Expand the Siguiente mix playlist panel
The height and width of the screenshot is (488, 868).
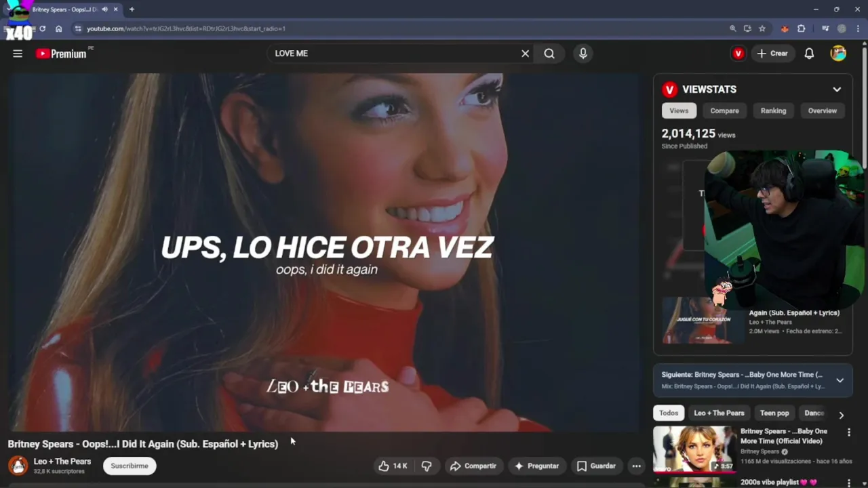pyautogui.click(x=840, y=380)
